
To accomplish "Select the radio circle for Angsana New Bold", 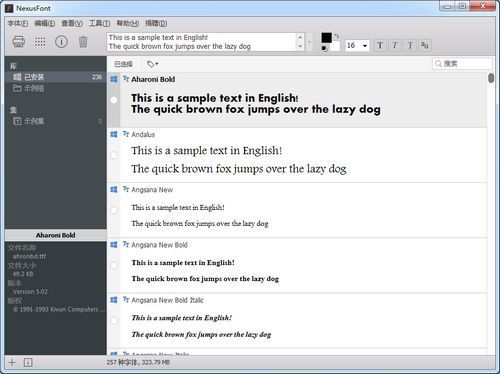I will [x=114, y=265].
